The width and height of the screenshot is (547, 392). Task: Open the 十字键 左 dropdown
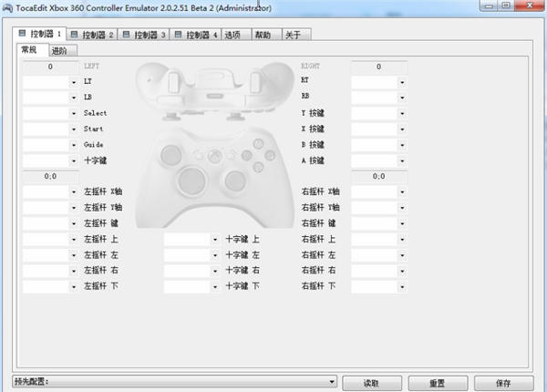(192, 255)
